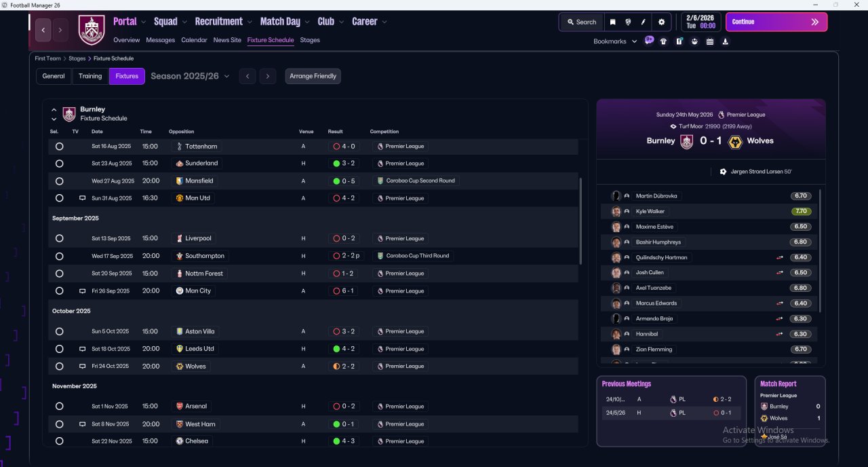The width and height of the screenshot is (868, 467).
Task: Open the Calendar tab
Action: (194, 40)
